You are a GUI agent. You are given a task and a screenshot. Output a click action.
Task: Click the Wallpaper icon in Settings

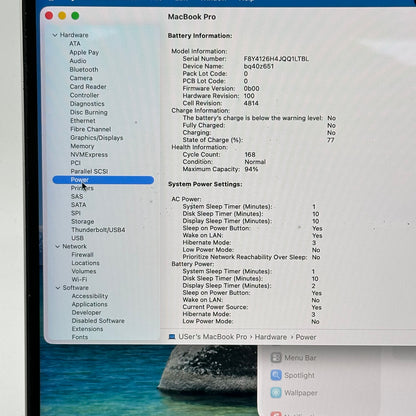pyautogui.click(x=276, y=393)
